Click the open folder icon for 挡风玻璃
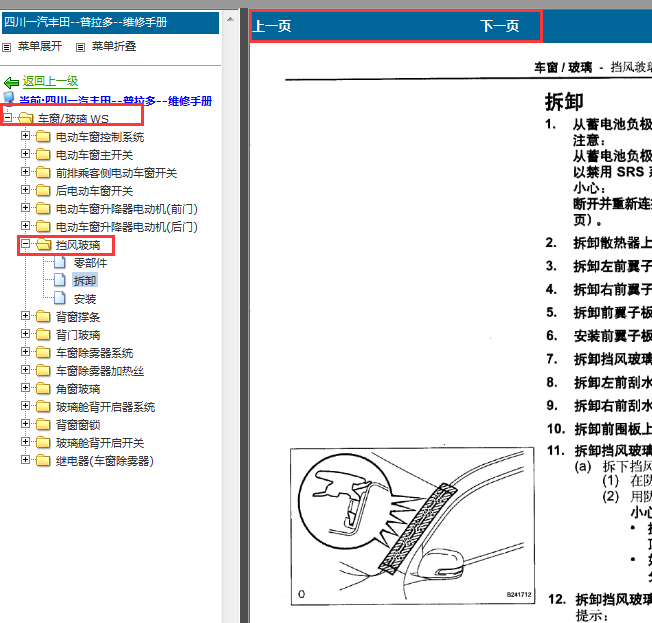652x623 pixels. [x=43, y=245]
